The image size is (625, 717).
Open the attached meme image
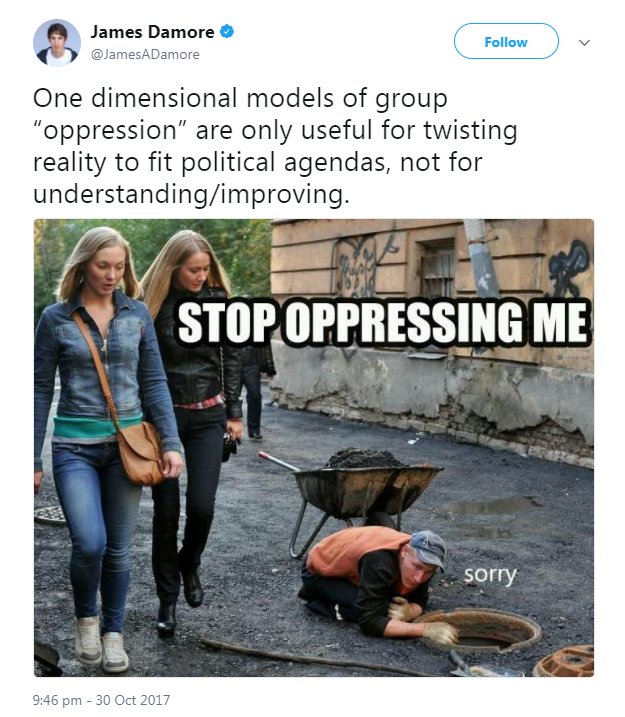(314, 448)
